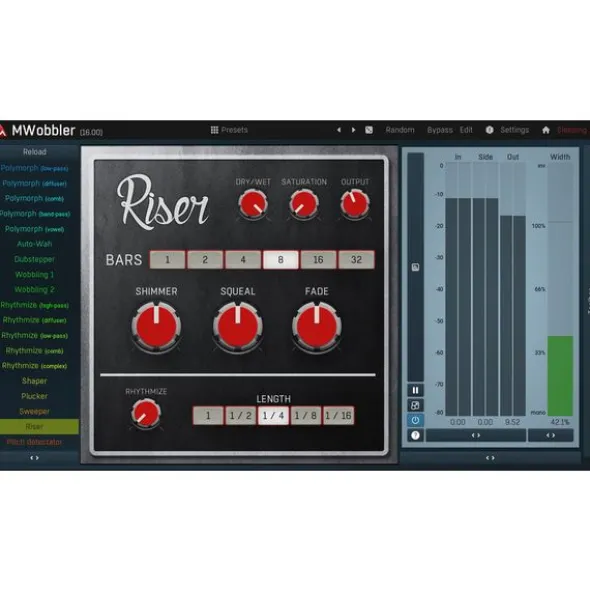The height and width of the screenshot is (591, 590).
Task: Click the A/B compare icon in top toolbar
Action: coord(369,130)
